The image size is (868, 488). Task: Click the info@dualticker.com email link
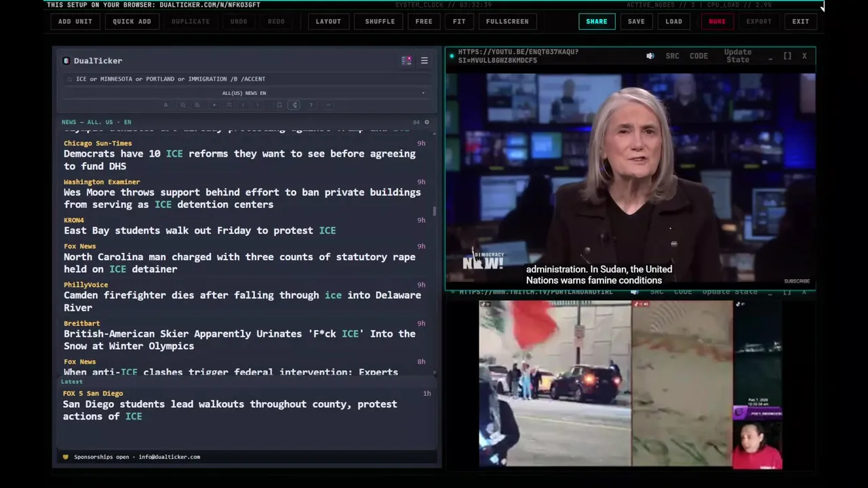point(170,457)
